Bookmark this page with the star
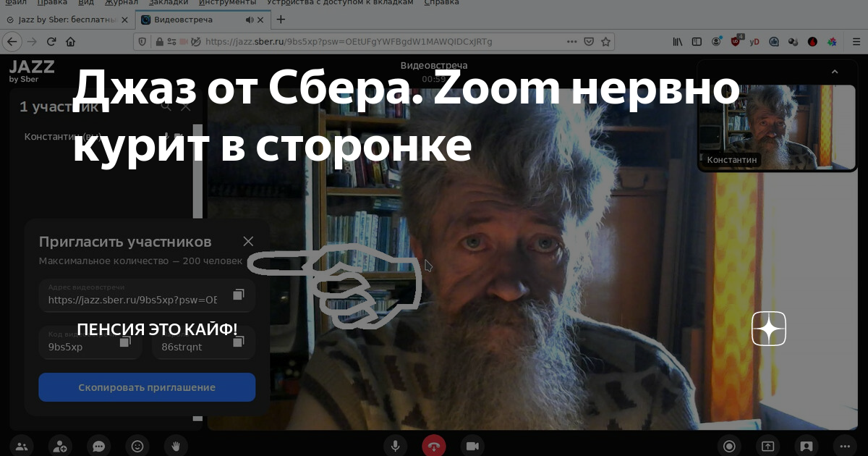 (x=606, y=42)
